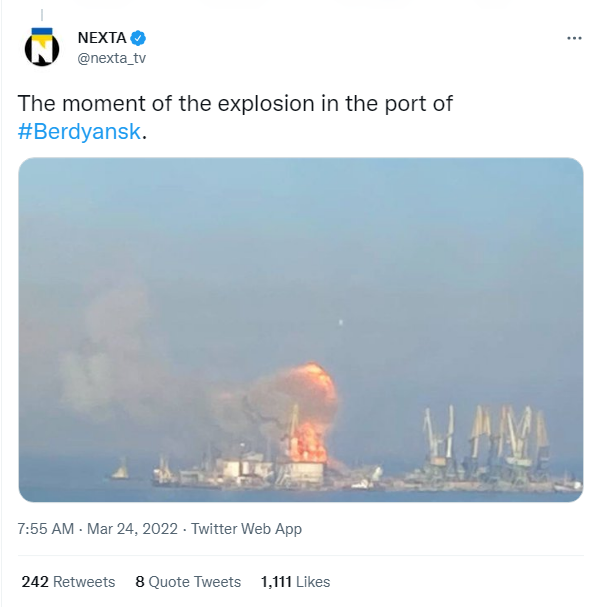The width and height of the screenshot is (600, 607).
Task: View the 242 Retweets list
Action: pos(68,581)
